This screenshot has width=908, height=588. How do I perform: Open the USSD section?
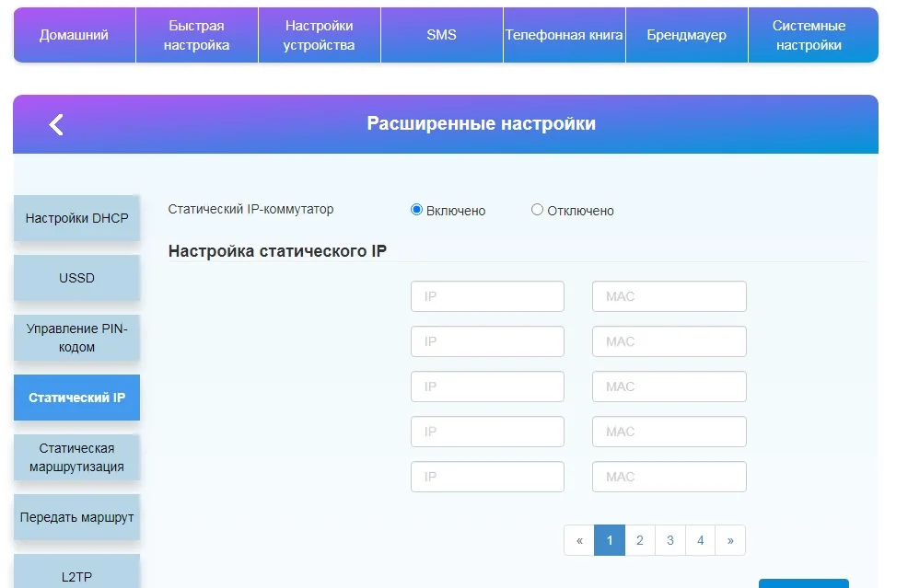[76, 277]
